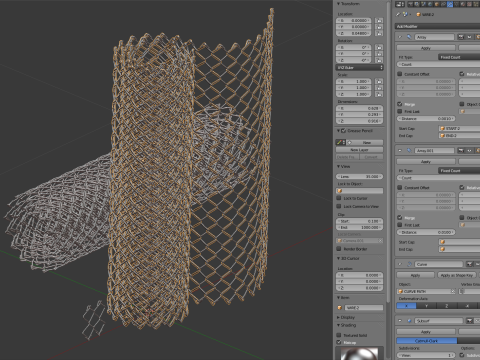Viewport: 480px width, 360px height.
Task: Open Array.001 modifier Fit Type dropdown
Action: [459, 171]
